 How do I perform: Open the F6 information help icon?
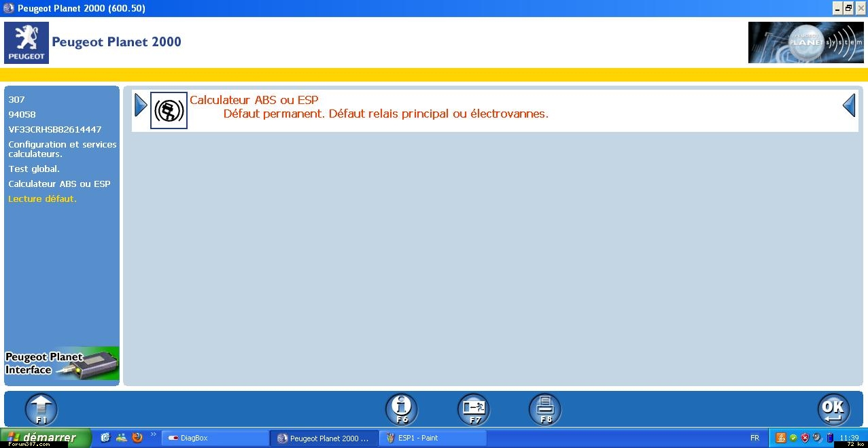401,409
